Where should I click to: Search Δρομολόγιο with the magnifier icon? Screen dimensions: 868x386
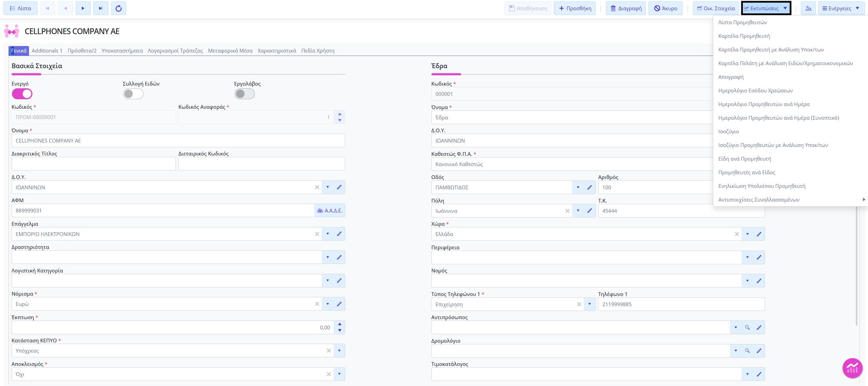[x=747, y=351]
